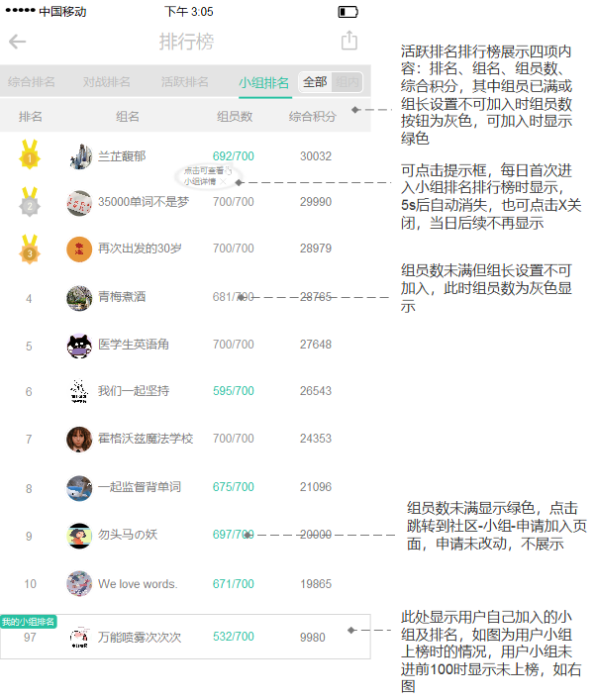
Task: Tap the avatar of 再次出发的30岁
Action: (79, 249)
